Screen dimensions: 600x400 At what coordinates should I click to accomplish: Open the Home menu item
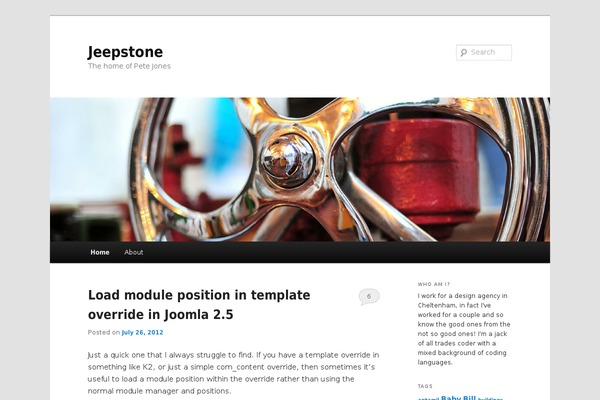100,252
